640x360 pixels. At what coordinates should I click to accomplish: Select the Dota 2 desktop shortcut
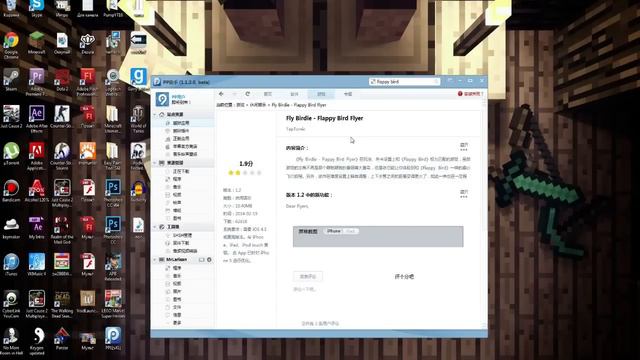coord(62,80)
